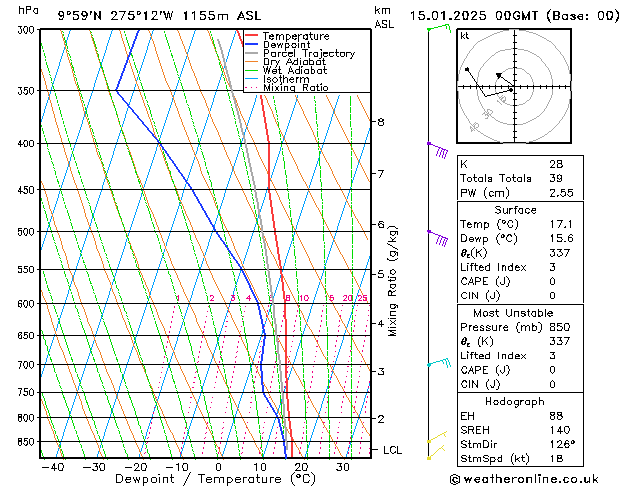This screenshot has height=486, width=629.
Task: Click the Pressure (mb) value 850
Action: tap(560, 327)
